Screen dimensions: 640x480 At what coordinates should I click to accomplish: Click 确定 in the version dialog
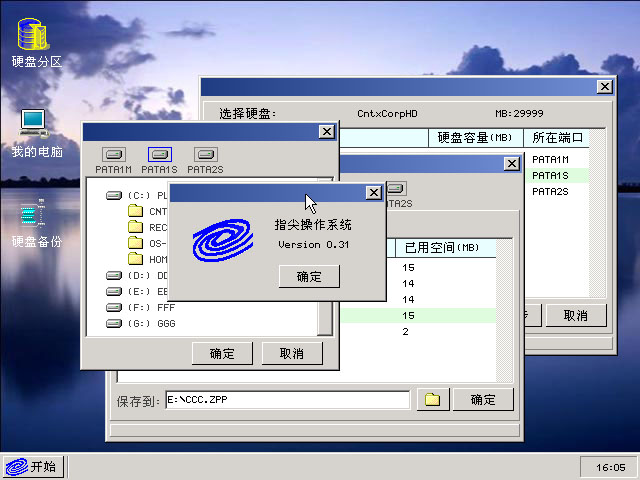[309, 276]
